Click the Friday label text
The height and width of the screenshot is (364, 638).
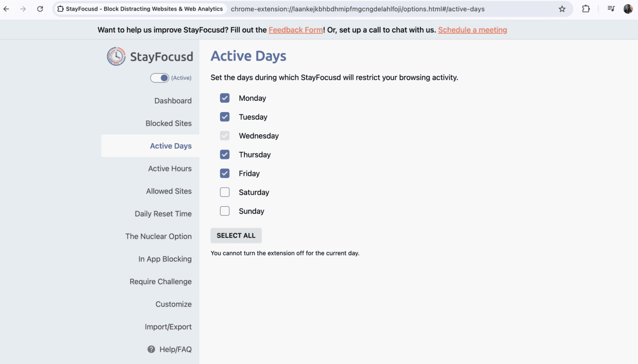click(249, 173)
